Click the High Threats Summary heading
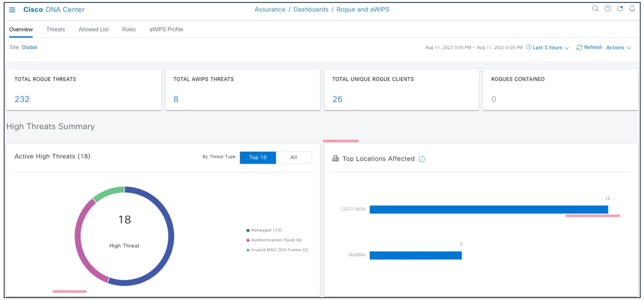The width and height of the screenshot is (644, 301). 51,126
